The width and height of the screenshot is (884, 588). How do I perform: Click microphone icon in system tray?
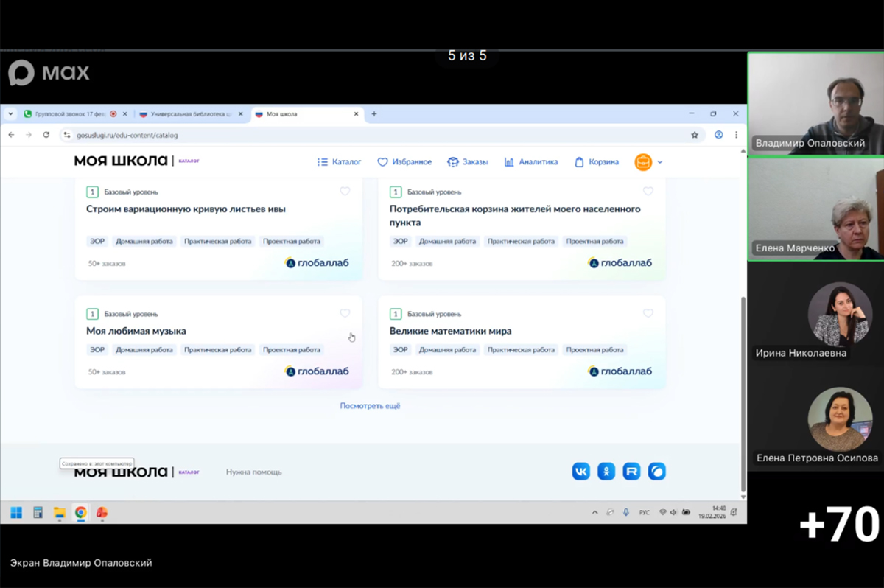(x=626, y=513)
